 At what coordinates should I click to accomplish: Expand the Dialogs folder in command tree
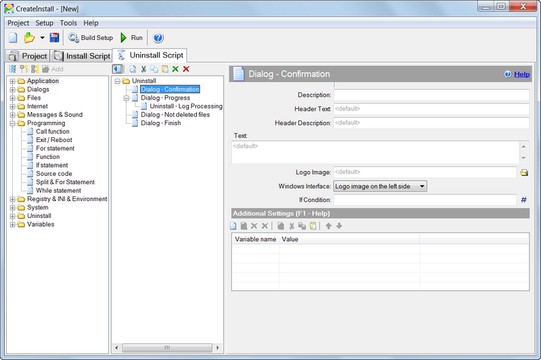[12, 90]
